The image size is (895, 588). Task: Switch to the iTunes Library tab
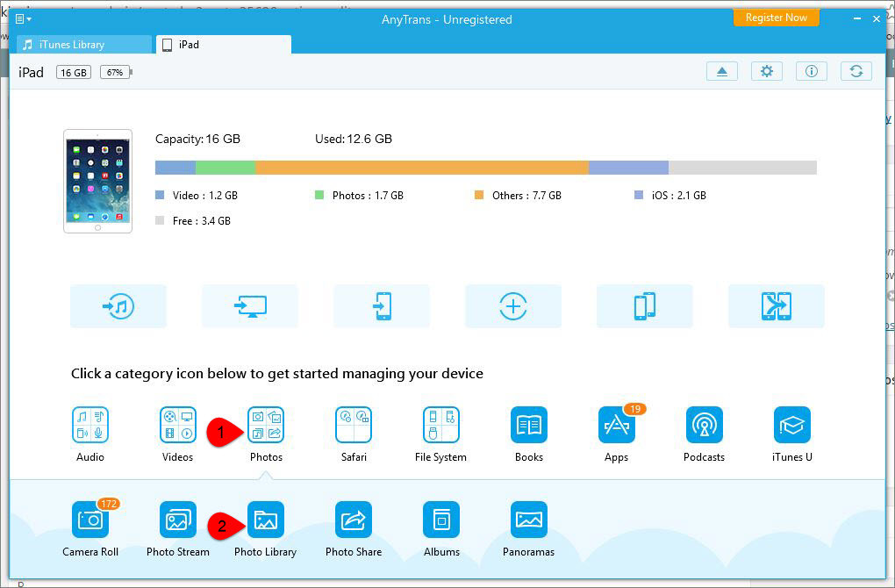click(84, 45)
